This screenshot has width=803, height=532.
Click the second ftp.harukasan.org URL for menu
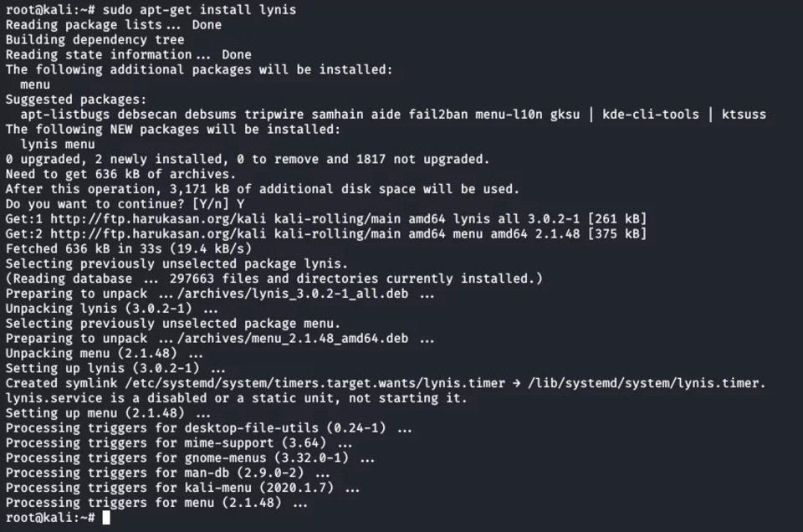(x=158, y=234)
